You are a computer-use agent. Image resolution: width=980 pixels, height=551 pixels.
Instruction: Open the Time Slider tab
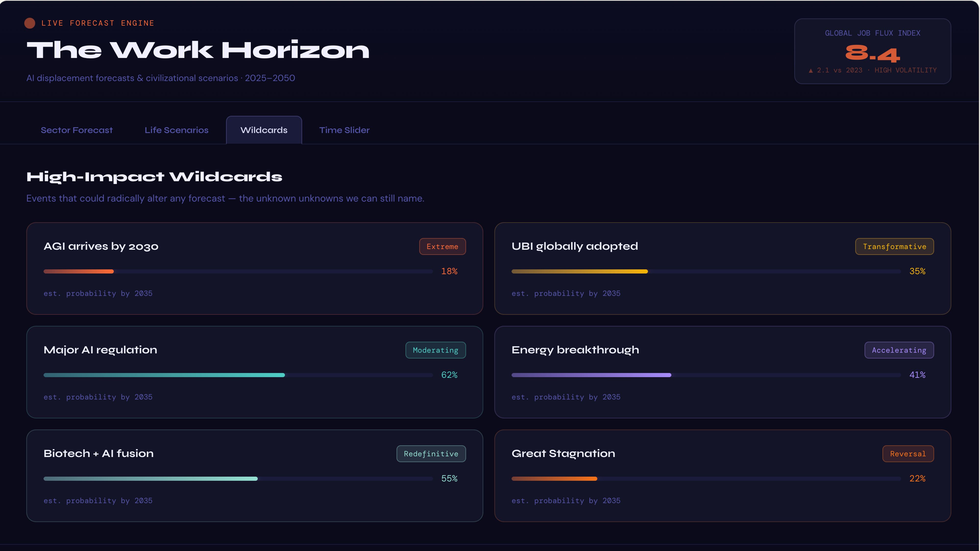pos(344,130)
